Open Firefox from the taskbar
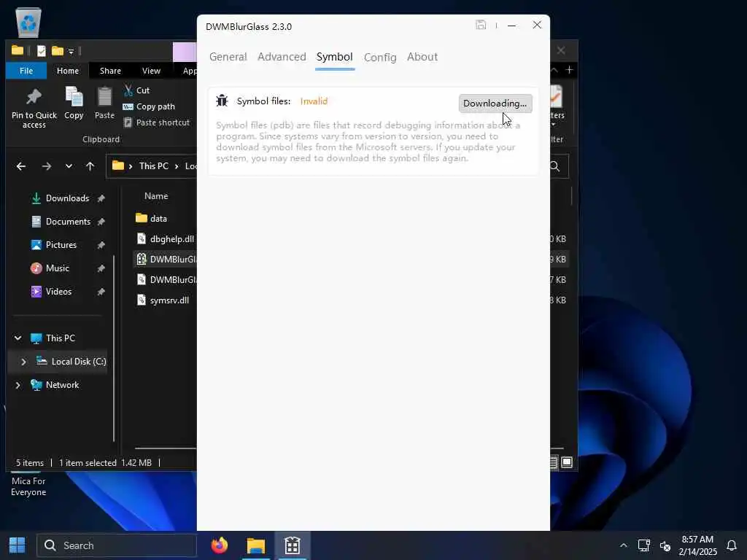Viewport: 747px width, 560px height. pos(220,545)
